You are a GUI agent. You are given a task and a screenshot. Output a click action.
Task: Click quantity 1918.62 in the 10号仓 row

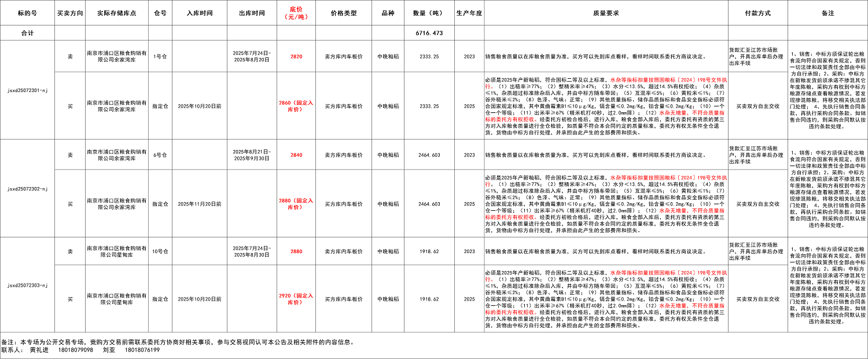click(429, 251)
